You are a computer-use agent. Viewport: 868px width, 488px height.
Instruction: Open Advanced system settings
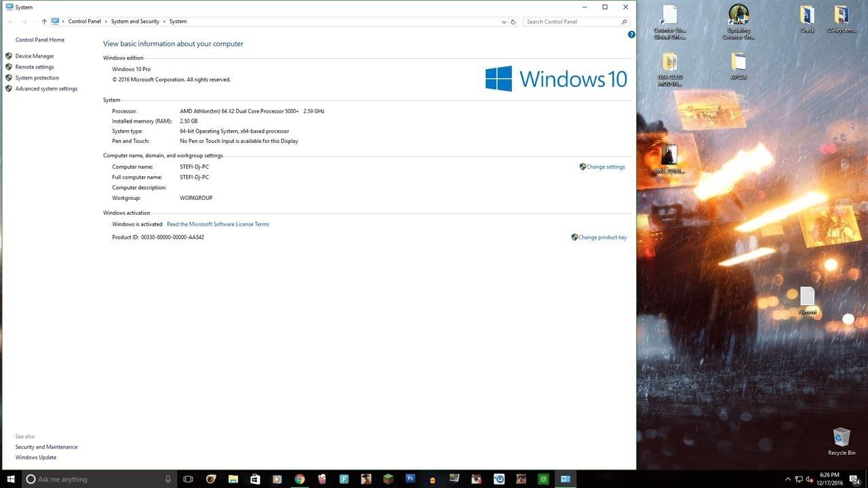click(46, 89)
